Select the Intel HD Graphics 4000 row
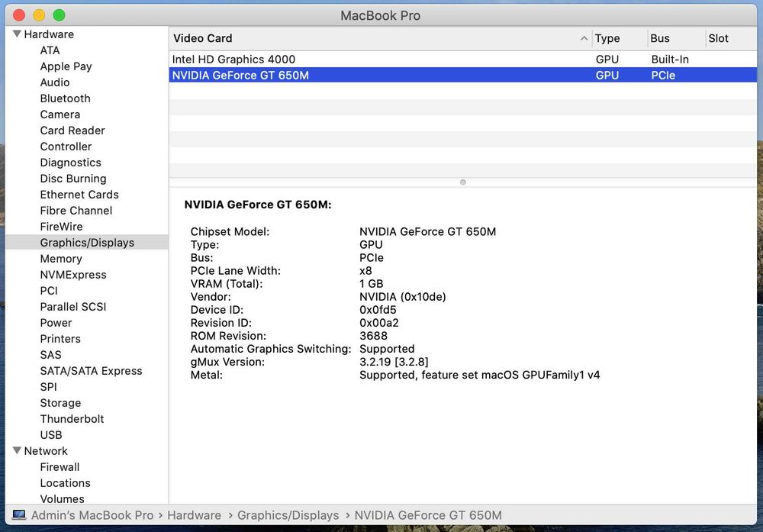This screenshot has height=532, width=763. tap(463, 60)
